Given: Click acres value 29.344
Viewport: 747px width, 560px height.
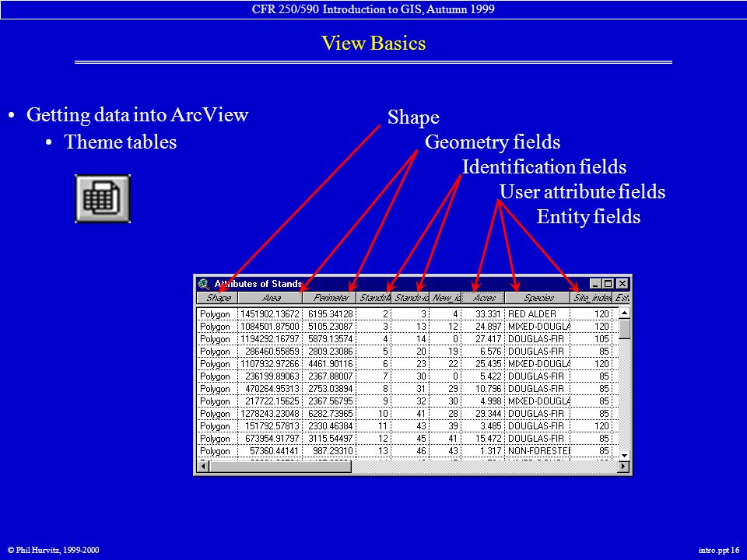Looking at the screenshot, I should (489, 414).
